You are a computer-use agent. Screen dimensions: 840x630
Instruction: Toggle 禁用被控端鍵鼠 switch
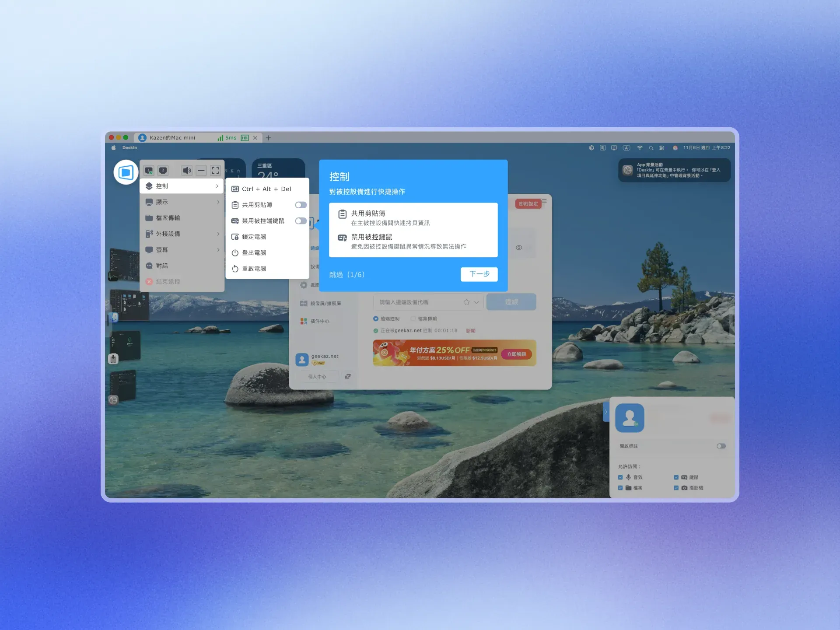[x=301, y=221]
